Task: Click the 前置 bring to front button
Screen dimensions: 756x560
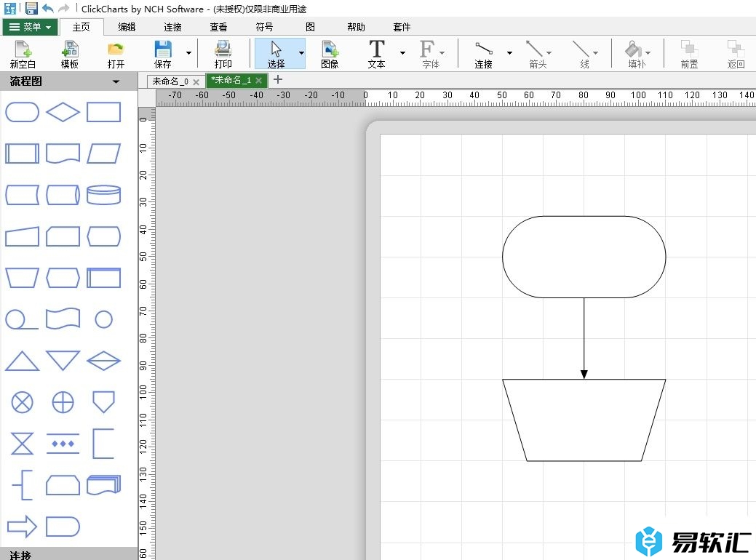Action: [689, 54]
